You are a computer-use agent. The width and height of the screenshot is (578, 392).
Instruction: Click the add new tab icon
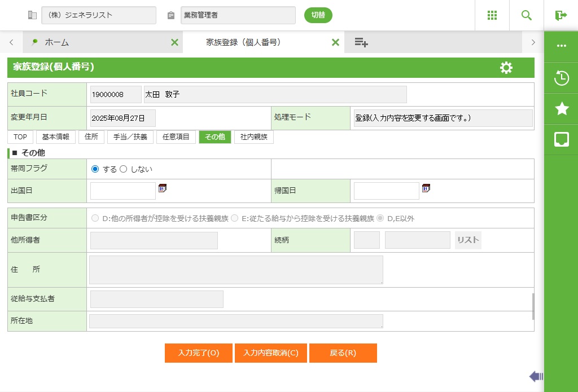361,42
